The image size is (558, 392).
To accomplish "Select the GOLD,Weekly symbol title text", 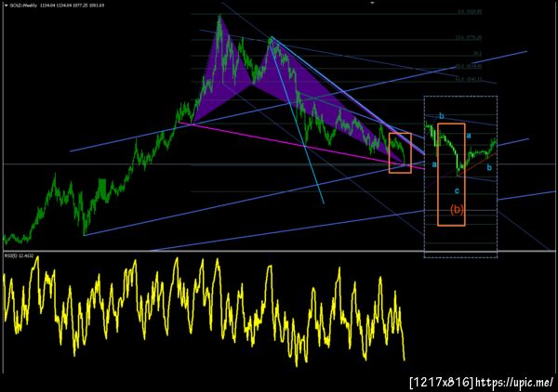I will click(x=22, y=6).
